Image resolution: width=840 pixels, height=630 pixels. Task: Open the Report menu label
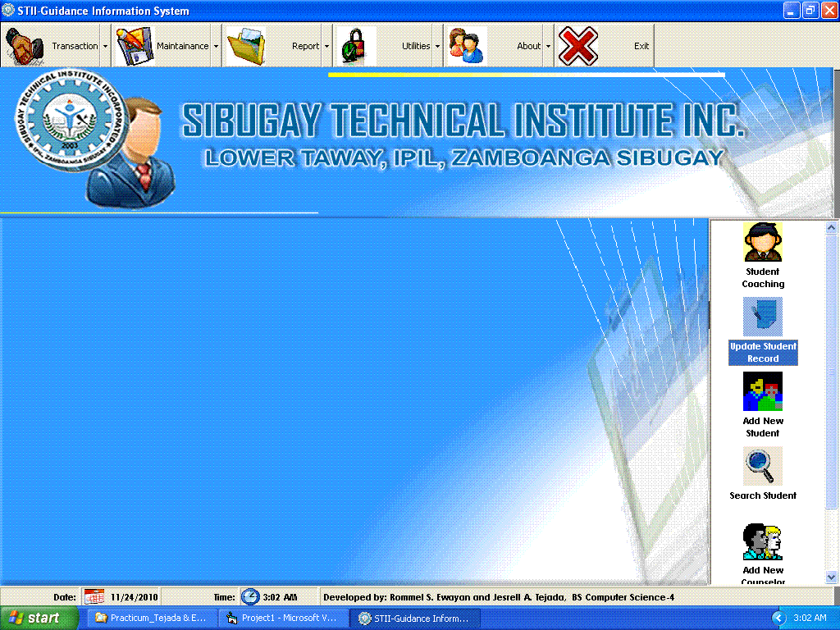tap(305, 46)
